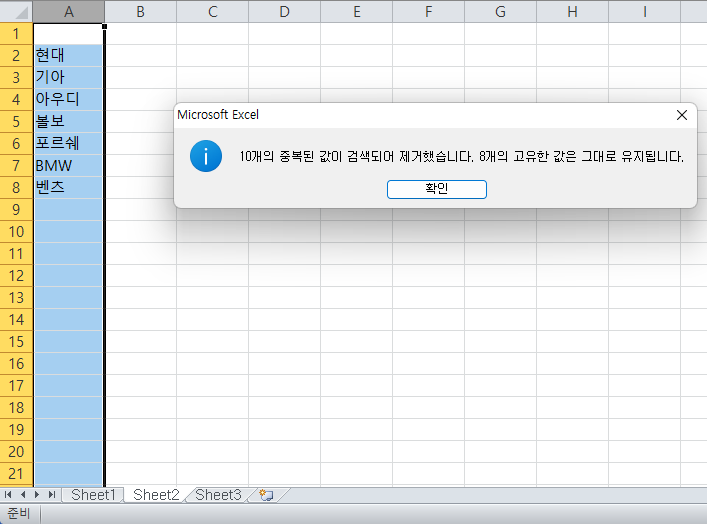Viewport: 707px width, 524px height.
Task: Select row 5 header
Action: point(16,121)
